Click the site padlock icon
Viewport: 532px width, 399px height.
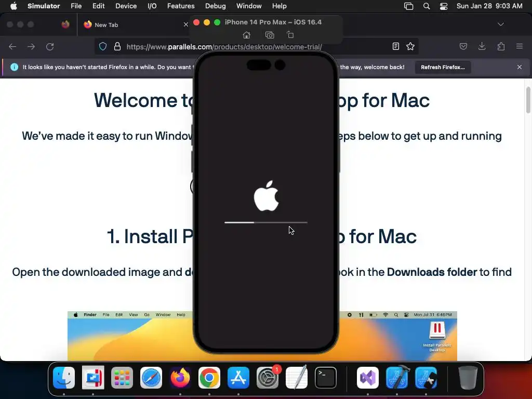tap(117, 46)
